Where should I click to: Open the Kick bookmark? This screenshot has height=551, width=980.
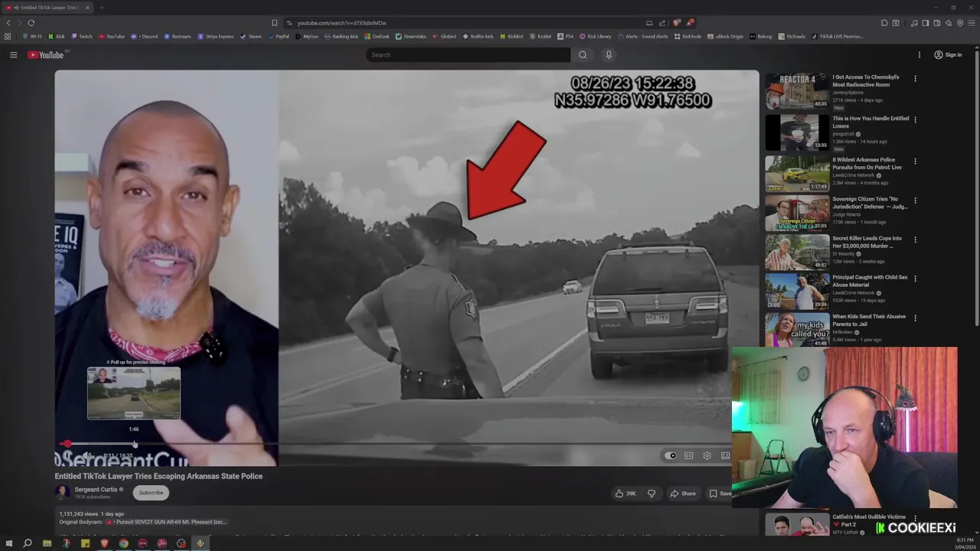(x=57, y=36)
